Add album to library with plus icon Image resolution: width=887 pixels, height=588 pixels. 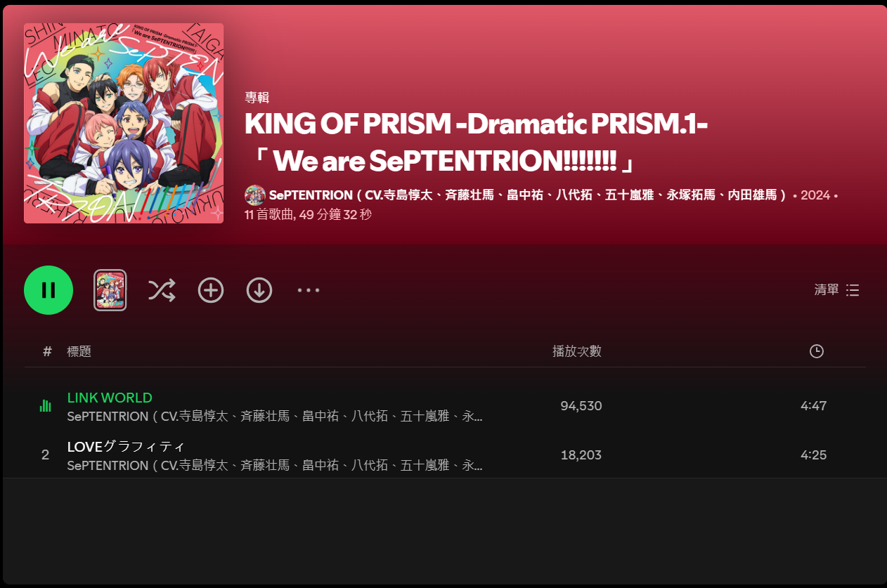point(211,290)
